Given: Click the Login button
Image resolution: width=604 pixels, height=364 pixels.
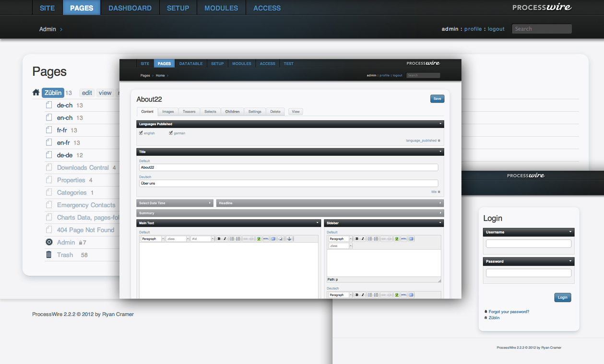Looking at the screenshot, I should click(x=563, y=297).
